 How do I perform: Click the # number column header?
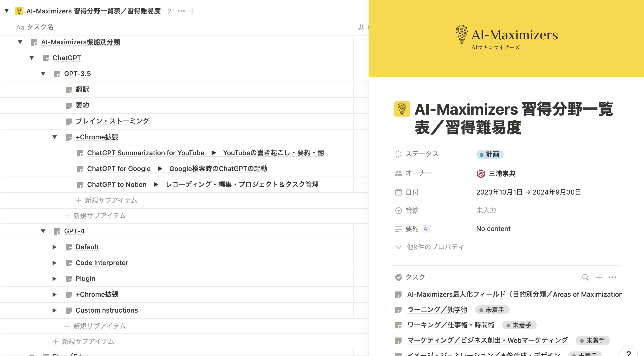click(x=361, y=27)
